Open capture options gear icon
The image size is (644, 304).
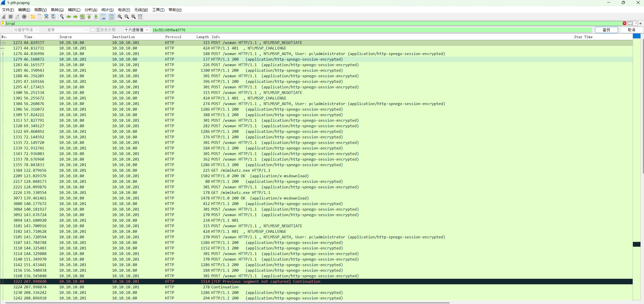tap(24, 17)
